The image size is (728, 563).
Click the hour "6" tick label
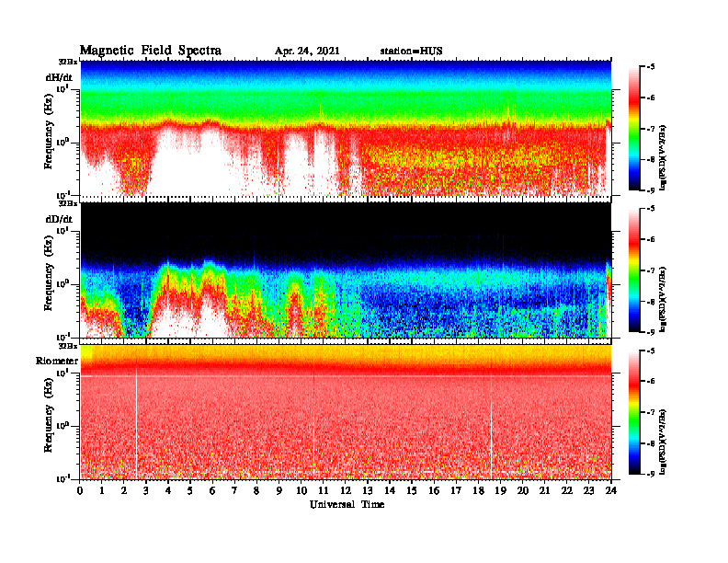212,490
